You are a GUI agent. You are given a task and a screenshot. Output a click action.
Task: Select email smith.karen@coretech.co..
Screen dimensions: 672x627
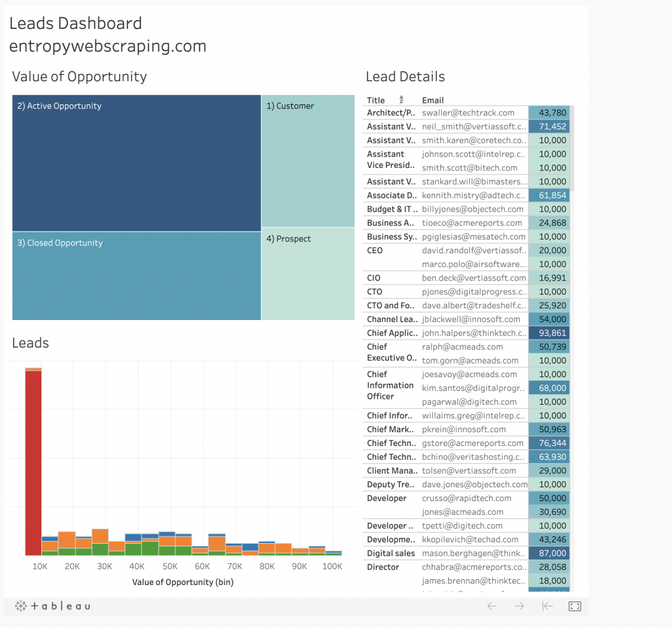click(x=474, y=140)
